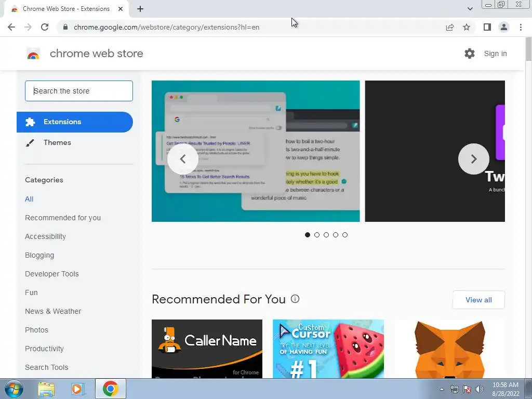
Task: Click the Chrome Web Store rainbow logo
Action: 33,54
